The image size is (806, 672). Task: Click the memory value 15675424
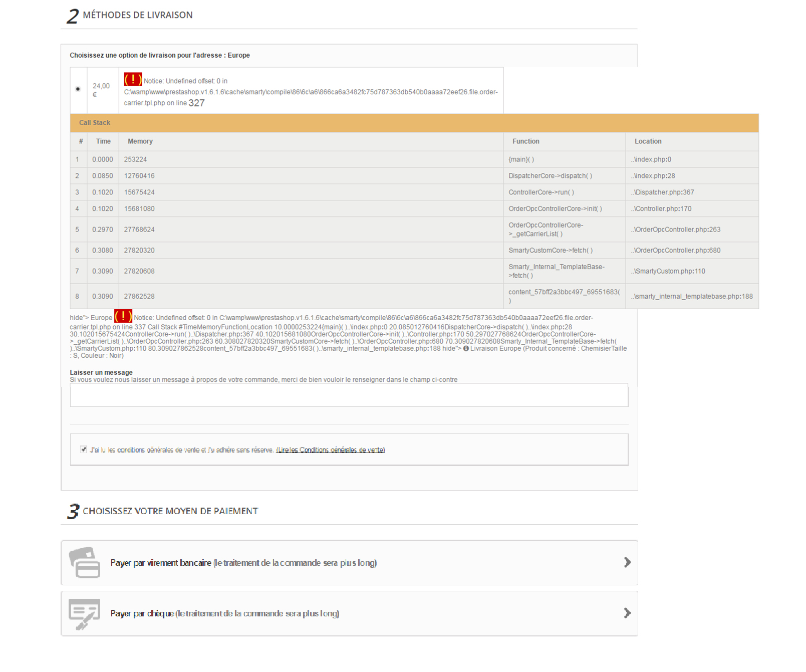(x=139, y=192)
